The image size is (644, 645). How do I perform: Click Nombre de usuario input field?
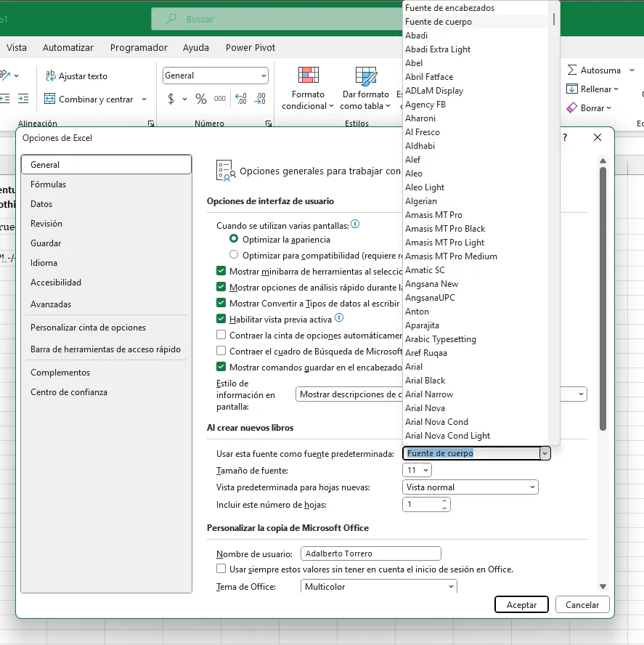point(371,553)
